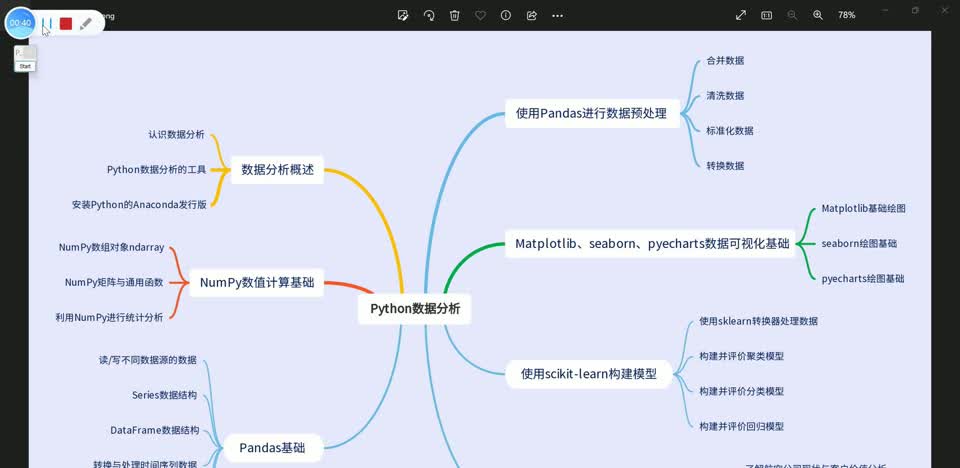Select the Pandas基础 branch node
The height and width of the screenshot is (468, 960).
(272, 448)
